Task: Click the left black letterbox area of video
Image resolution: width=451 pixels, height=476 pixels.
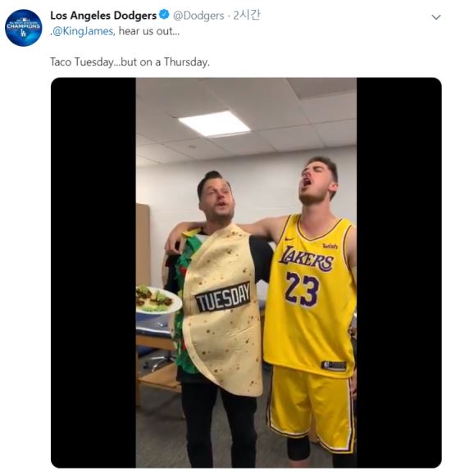Action: [93, 273]
